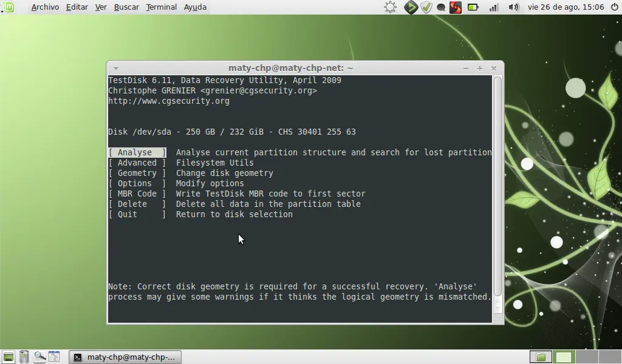Screen dimensions: 622x364
Task: Open the network signal strength icon
Action: tap(493, 7)
